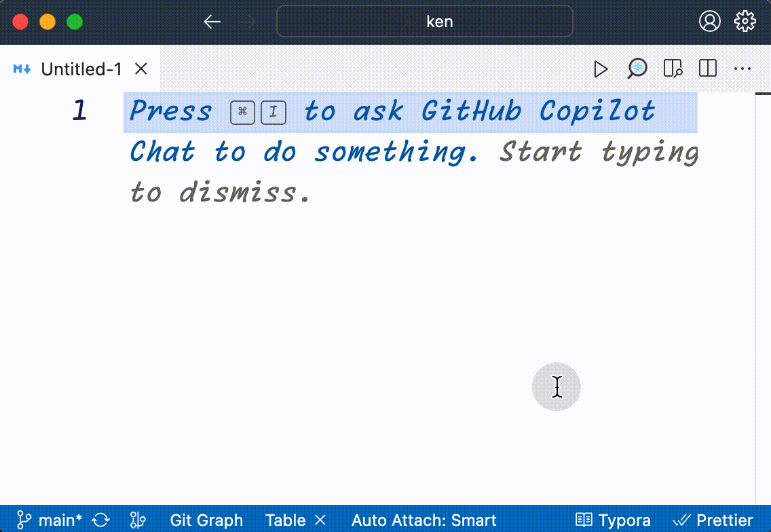Close the Untitled-1 tab
771x532 pixels.
[x=141, y=69]
